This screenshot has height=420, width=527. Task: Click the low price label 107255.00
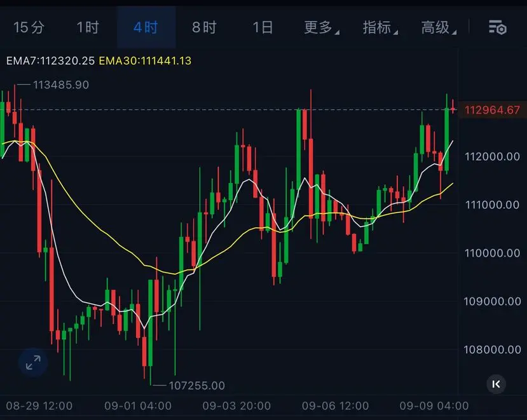(196, 386)
